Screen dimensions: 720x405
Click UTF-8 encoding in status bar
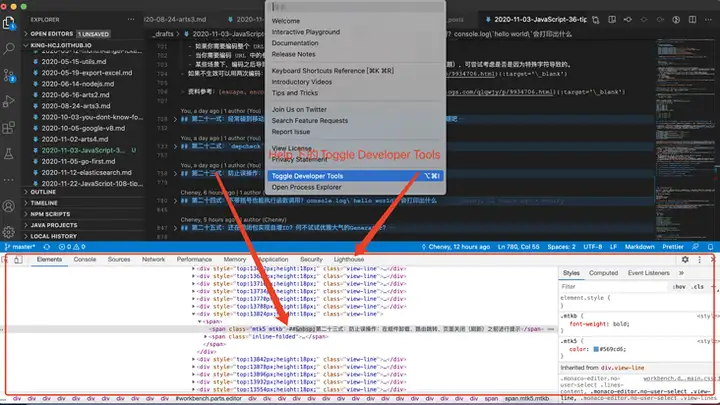point(592,247)
